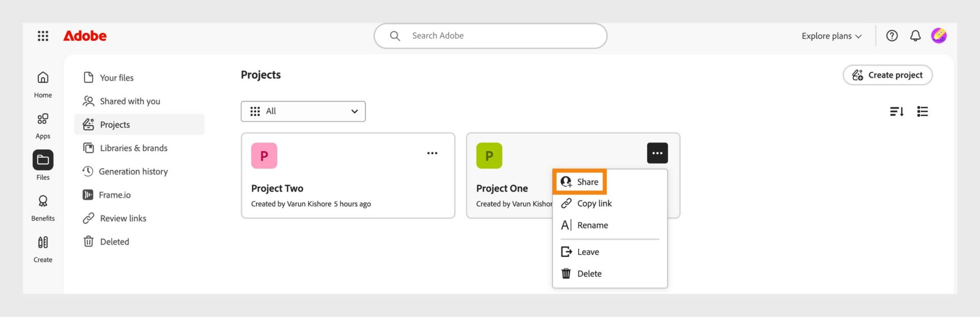Open the apps grid launcher icon
Image resolution: width=980 pixels, height=317 pixels.
[43, 36]
